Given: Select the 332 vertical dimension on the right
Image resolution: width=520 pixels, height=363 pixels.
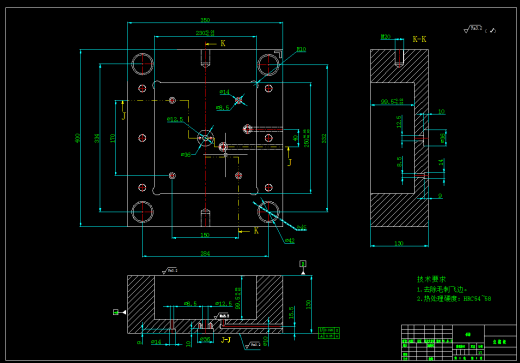Looking at the screenshot, I should point(324,138).
